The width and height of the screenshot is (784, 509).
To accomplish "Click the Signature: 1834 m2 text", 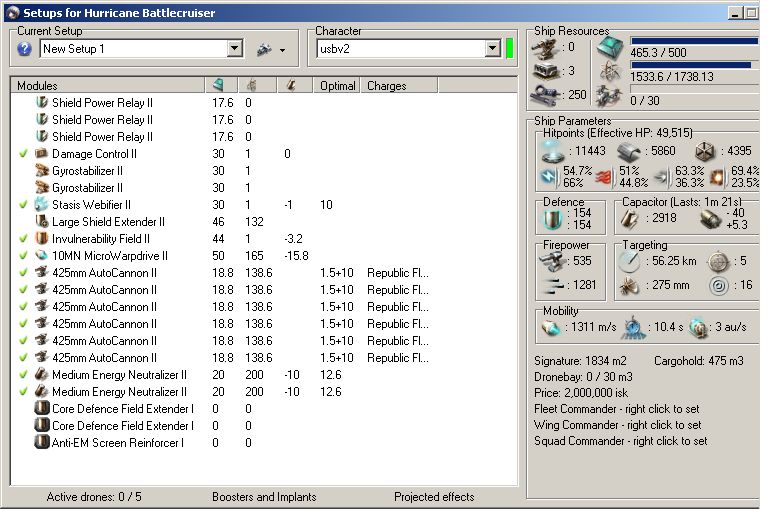I will pyautogui.click(x=580, y=361).
